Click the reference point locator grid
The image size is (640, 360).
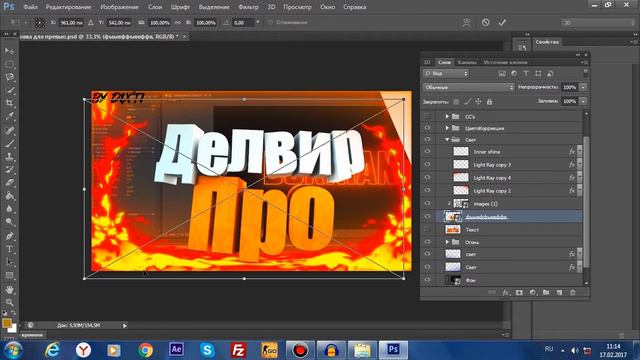pos(39,23)
